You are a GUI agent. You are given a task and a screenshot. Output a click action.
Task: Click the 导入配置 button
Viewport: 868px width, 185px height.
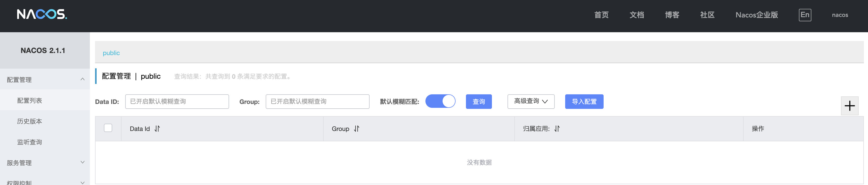point(584,101)
